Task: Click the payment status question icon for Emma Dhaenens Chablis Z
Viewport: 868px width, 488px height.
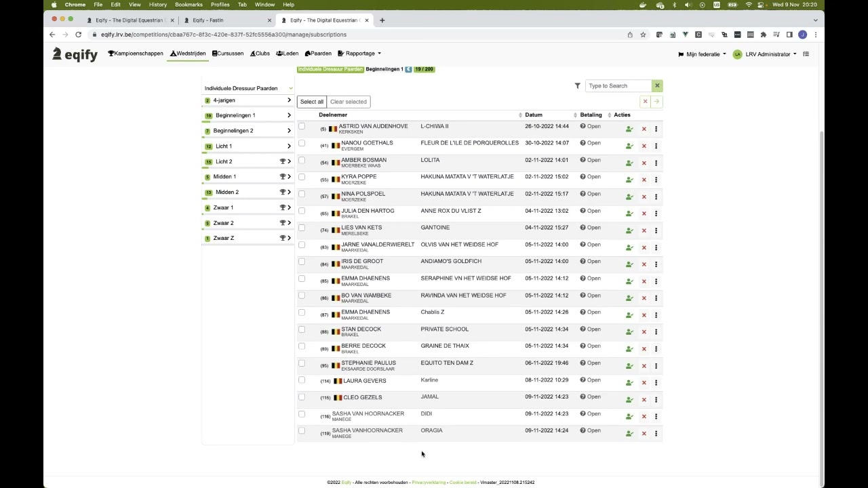Action: pyautogui.click(x=583, y=312)
